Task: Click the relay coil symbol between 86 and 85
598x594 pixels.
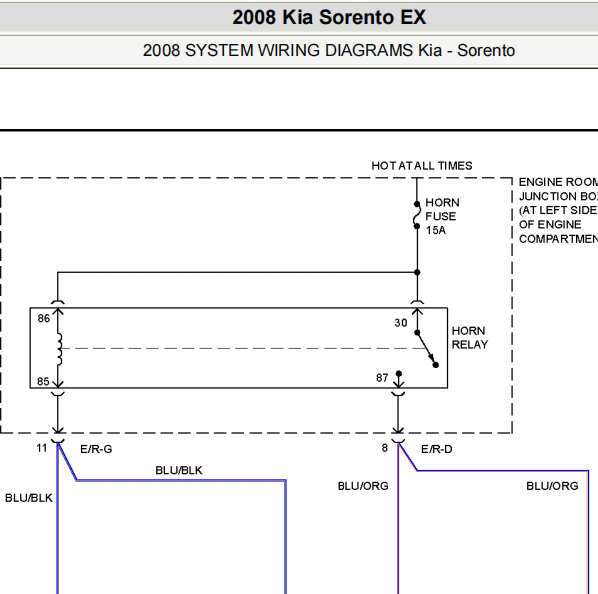Action: pyautogui.click(x=59, y=349)
